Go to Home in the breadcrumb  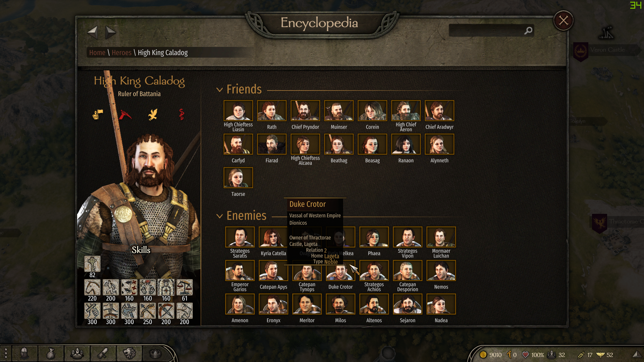coord(97,53)
